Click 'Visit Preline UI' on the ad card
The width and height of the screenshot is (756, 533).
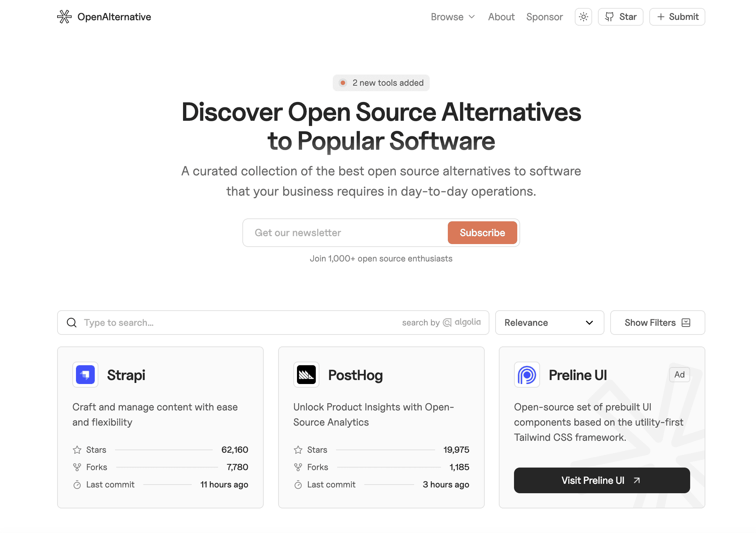pyautogui.click(x=602, y=480)
